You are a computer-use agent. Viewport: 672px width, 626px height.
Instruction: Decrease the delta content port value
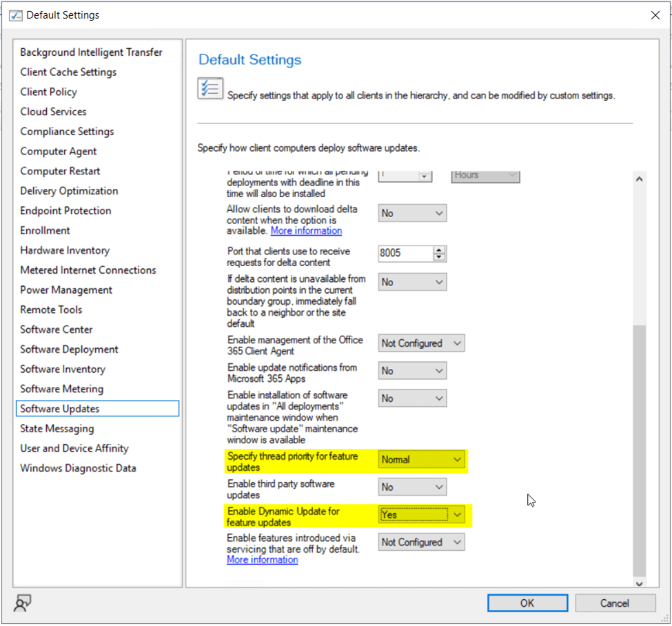(x=439, y=258)
